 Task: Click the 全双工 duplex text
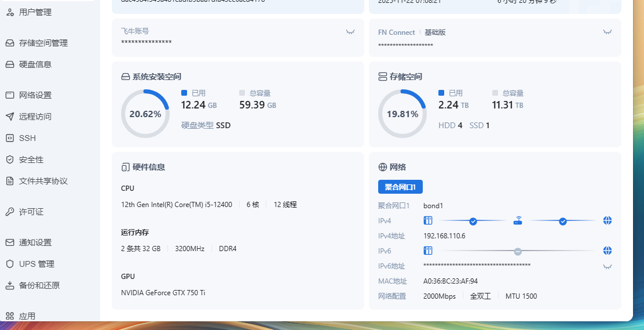tap(481, 296)
